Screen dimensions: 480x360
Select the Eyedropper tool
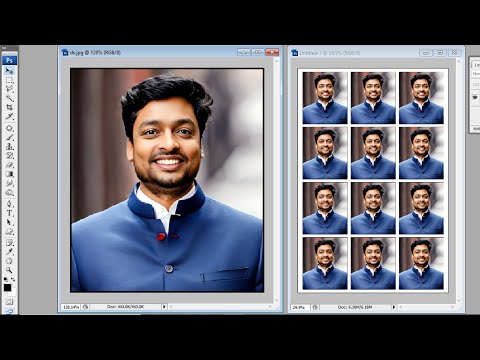[9, 252]
